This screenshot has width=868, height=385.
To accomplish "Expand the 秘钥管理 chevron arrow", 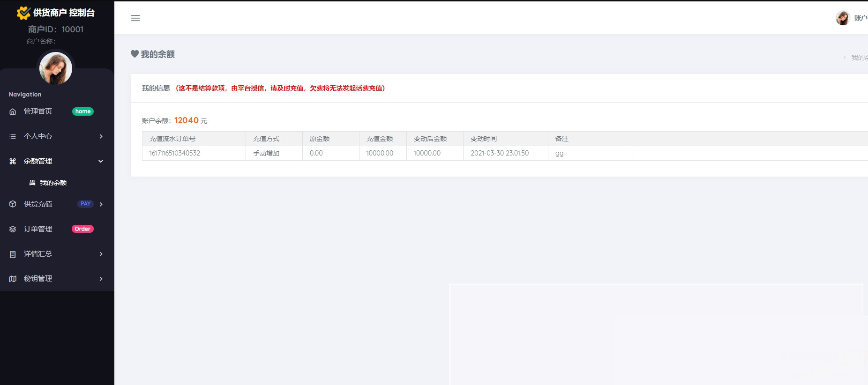I will coord(101,279).
